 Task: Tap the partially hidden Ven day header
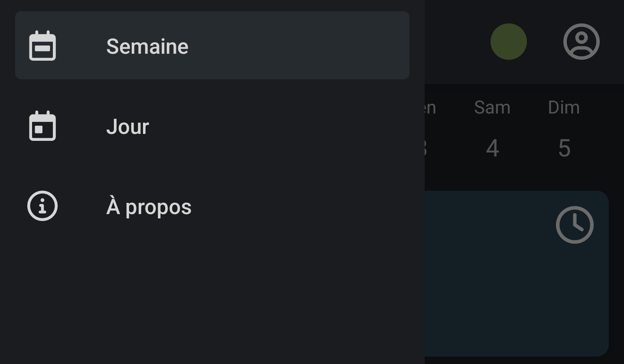pyautogui.click(x=430, y=107)
